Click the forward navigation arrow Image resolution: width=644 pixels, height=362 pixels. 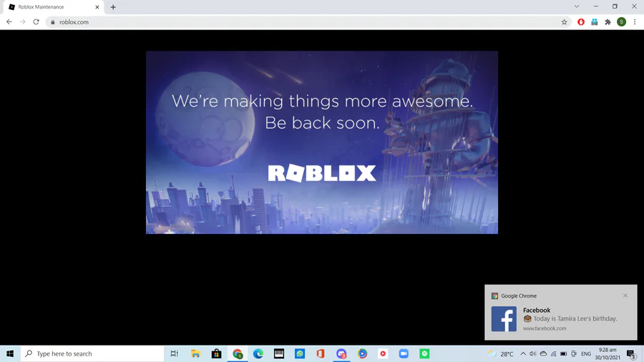(23, 22)
